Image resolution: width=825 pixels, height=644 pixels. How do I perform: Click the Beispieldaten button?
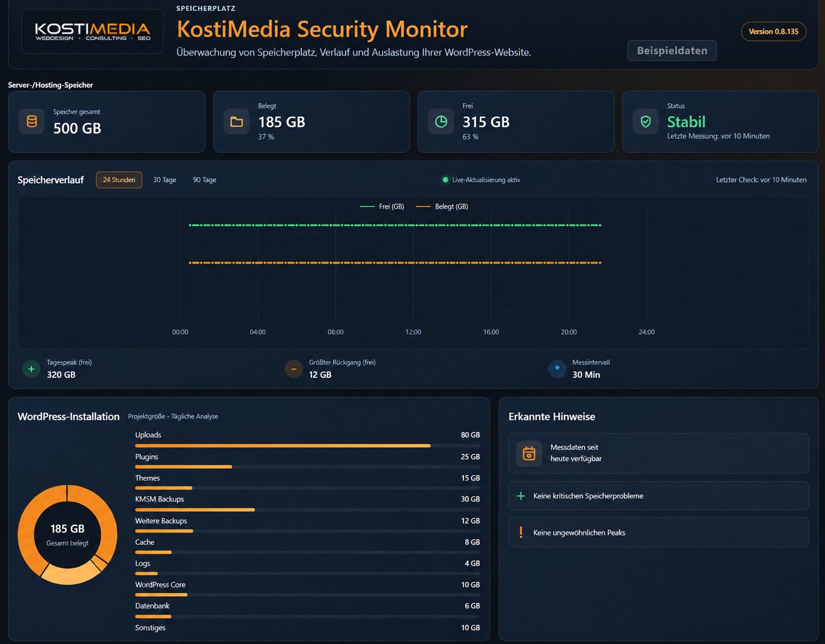click(x=672, y=51)
